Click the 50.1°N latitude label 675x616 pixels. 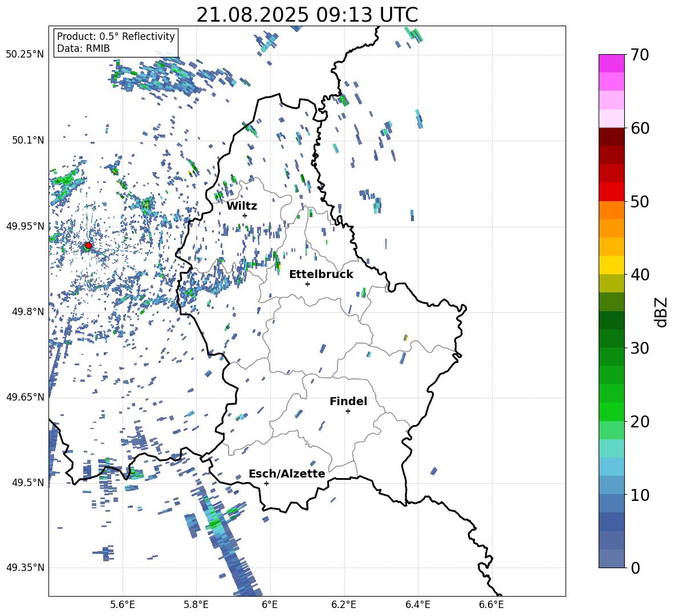click(28, 141)
